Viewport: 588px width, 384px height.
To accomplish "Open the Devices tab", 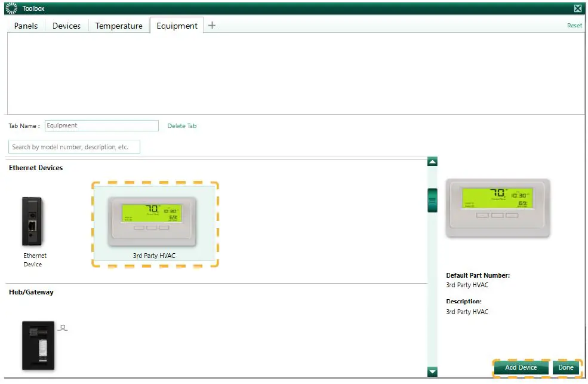I will click(x=66, y=25).
